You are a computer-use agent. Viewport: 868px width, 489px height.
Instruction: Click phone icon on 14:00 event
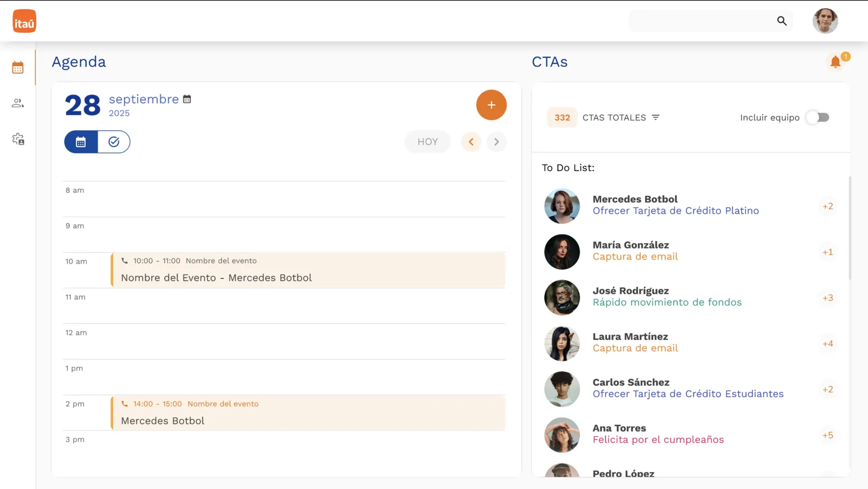click(x=125, y=404)
